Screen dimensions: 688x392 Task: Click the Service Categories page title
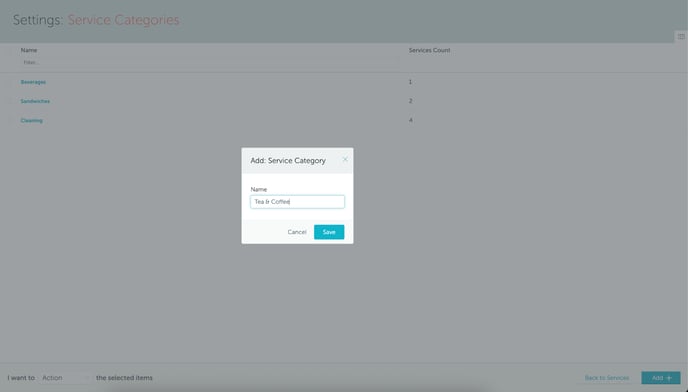123,20
